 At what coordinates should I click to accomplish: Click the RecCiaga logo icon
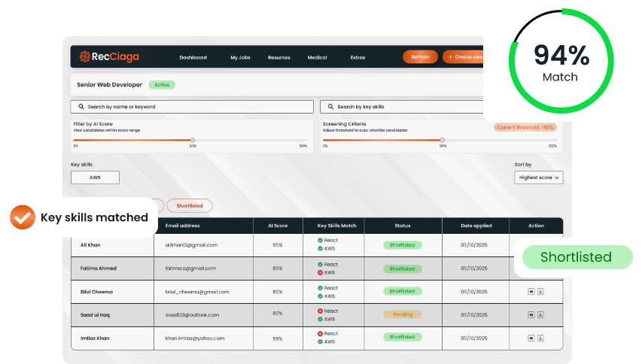click(84, 57)
